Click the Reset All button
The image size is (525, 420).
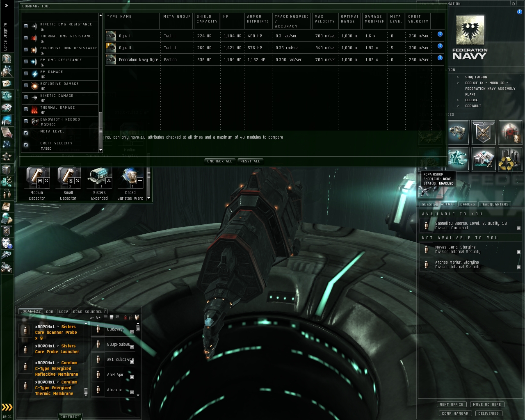(250, 161)
